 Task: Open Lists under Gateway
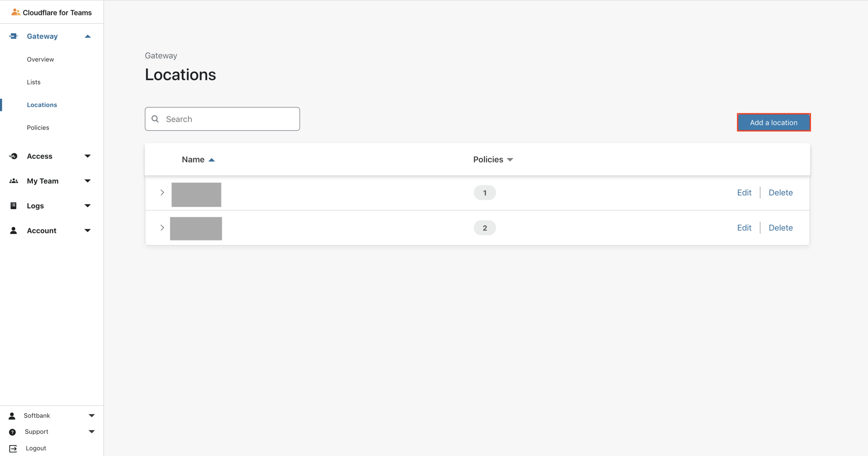point(34,82)
